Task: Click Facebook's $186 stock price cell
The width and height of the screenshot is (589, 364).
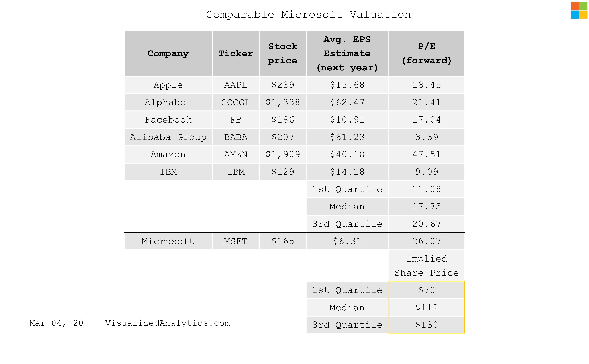Action: (x=283, y=120)
